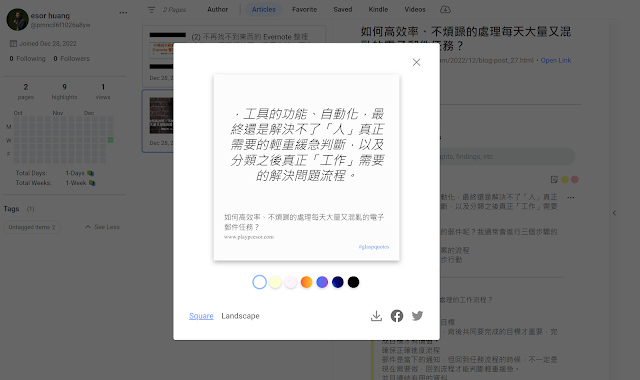
Task: Select the black card background swatch
Action: tap(353, 282)
